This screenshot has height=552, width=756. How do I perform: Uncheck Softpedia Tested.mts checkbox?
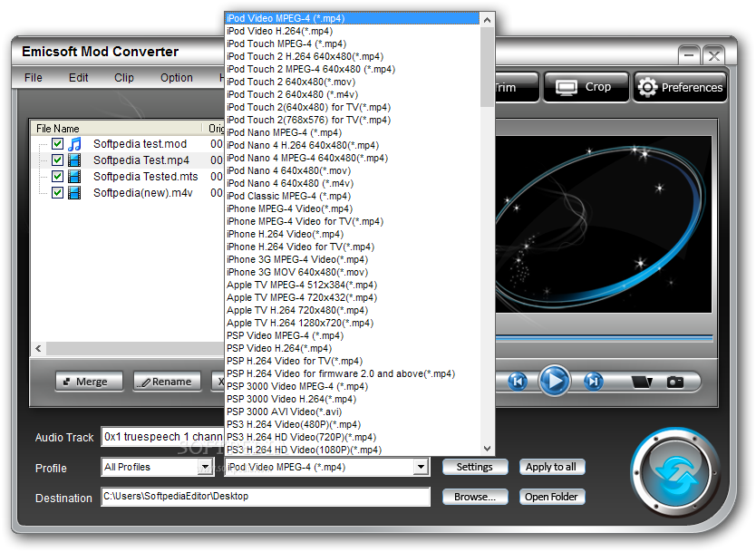(x=57, y=177)
